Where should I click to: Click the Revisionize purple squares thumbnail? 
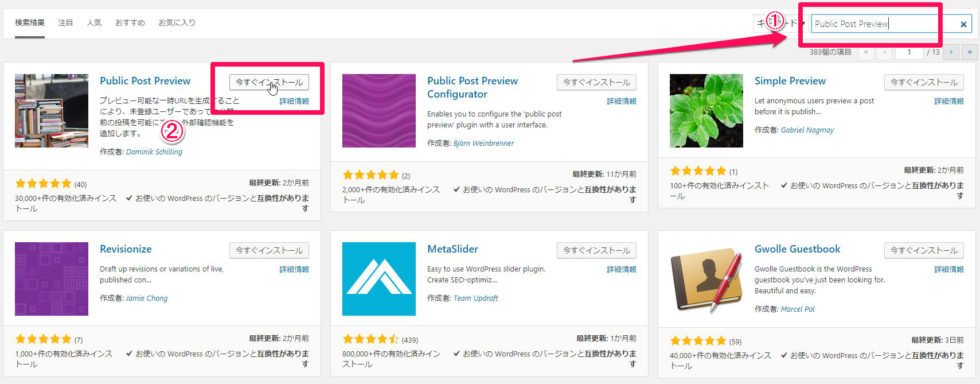tap(52, 279)
